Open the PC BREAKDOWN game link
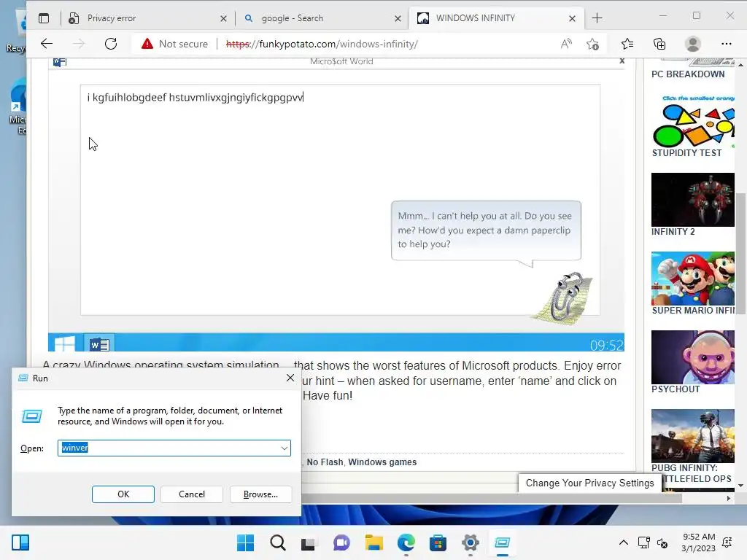The height and width of the screenshot is (560, 747). click(x=688, y=74)
